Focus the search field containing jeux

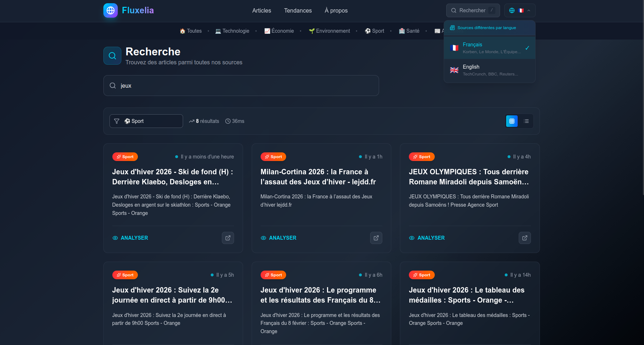pos(241,86)
